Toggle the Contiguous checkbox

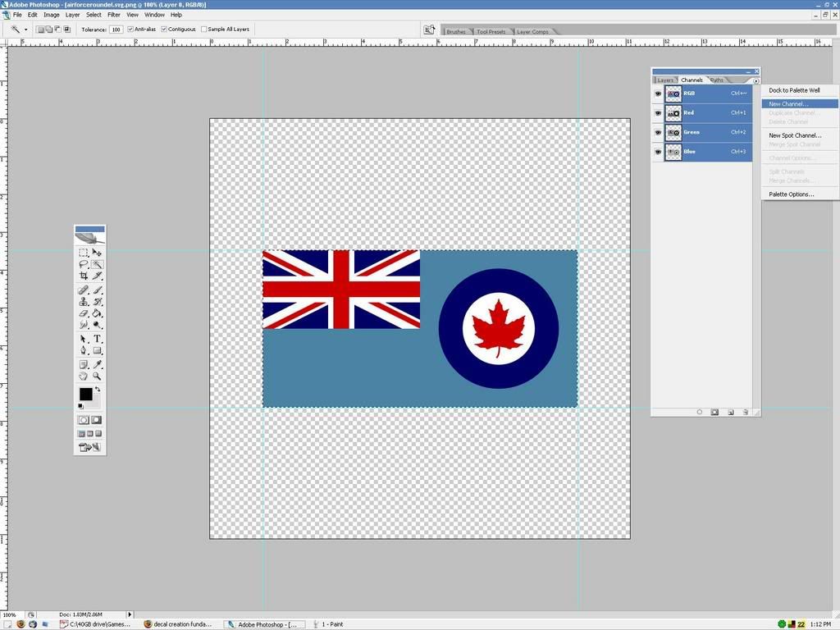[x=164, y=30]
